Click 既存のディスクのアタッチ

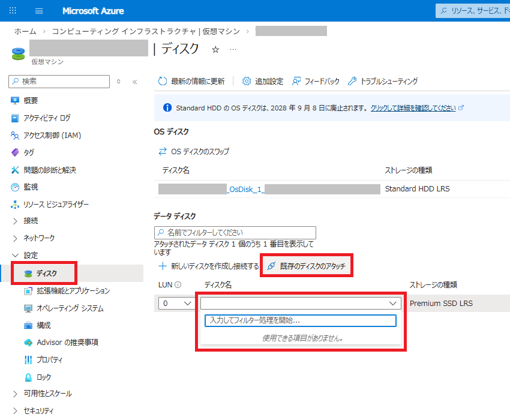click(x=307, y=266)
